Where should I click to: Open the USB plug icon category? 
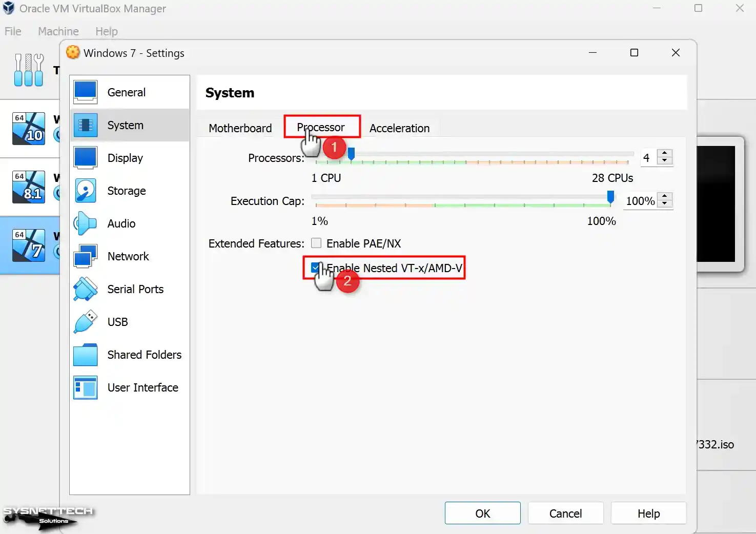[x=86, y=322]
